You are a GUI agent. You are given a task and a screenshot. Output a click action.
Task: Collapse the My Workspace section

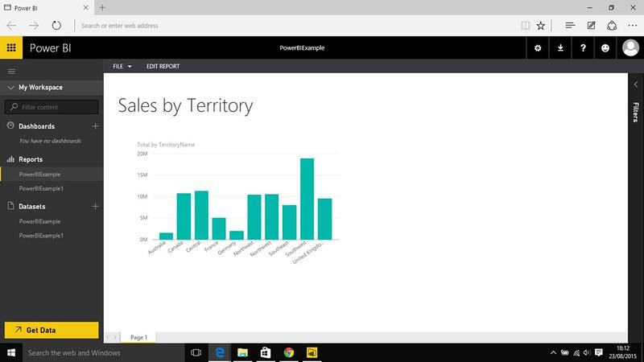pos(11,88)
